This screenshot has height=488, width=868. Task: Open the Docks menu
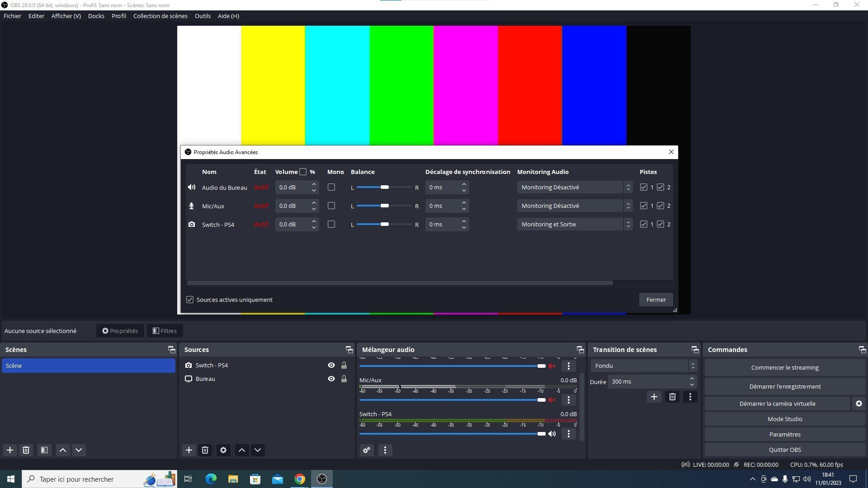tap(96, 16)
